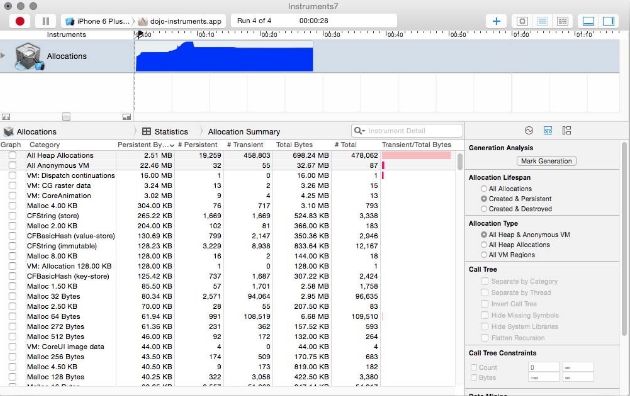
Task: Select the CPU strategy list icon
Action: 542,21
